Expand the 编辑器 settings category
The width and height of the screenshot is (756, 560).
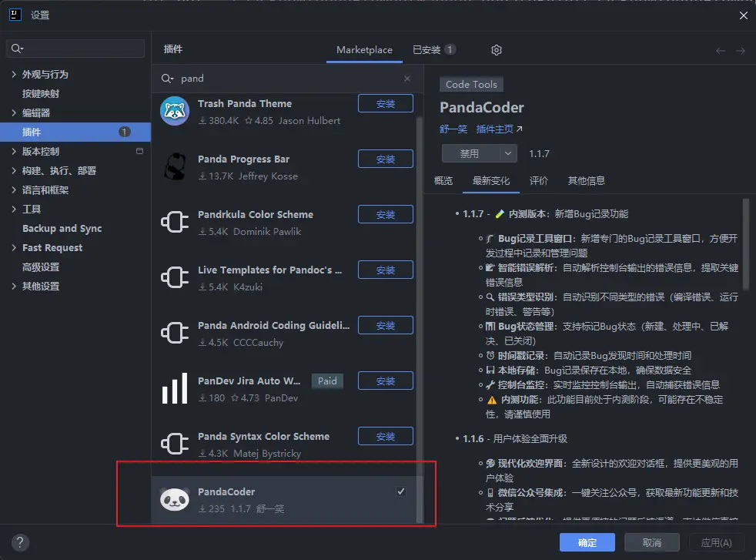pos(14,112)
